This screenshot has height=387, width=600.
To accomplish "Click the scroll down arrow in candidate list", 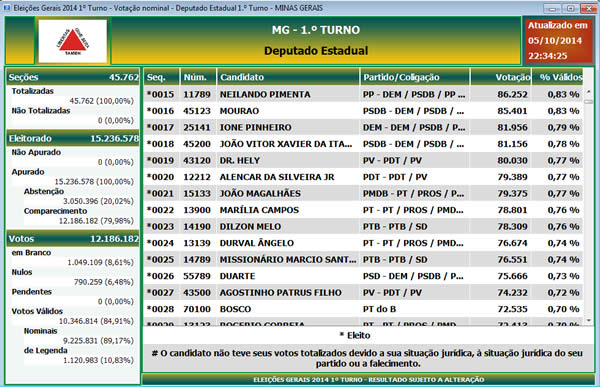I will click(589, 320).
